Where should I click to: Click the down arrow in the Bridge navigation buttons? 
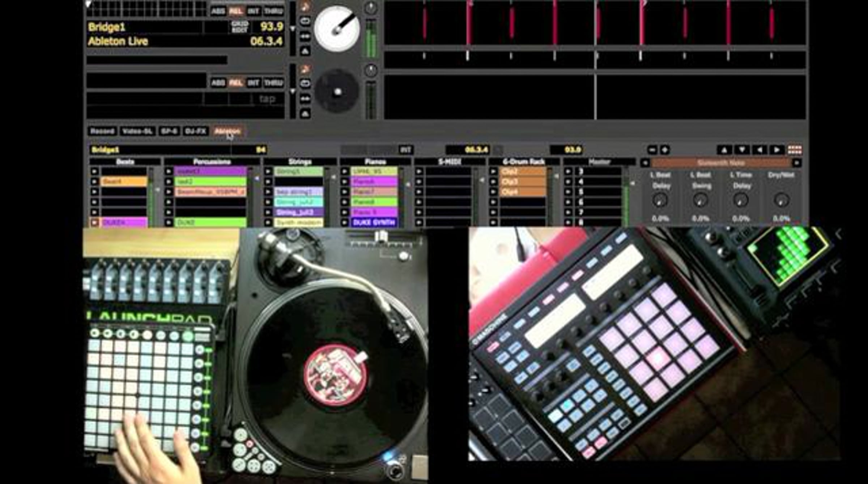point(741,150)
